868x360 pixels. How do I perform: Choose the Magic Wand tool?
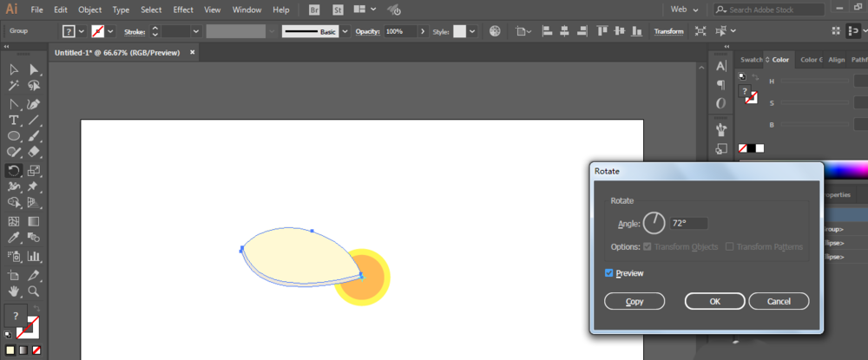click(x=14, y=86)
